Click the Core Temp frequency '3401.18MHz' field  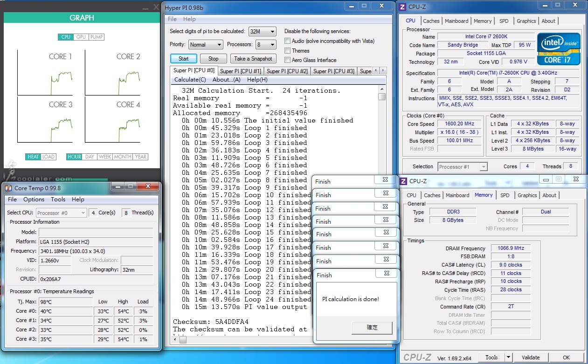96,251
